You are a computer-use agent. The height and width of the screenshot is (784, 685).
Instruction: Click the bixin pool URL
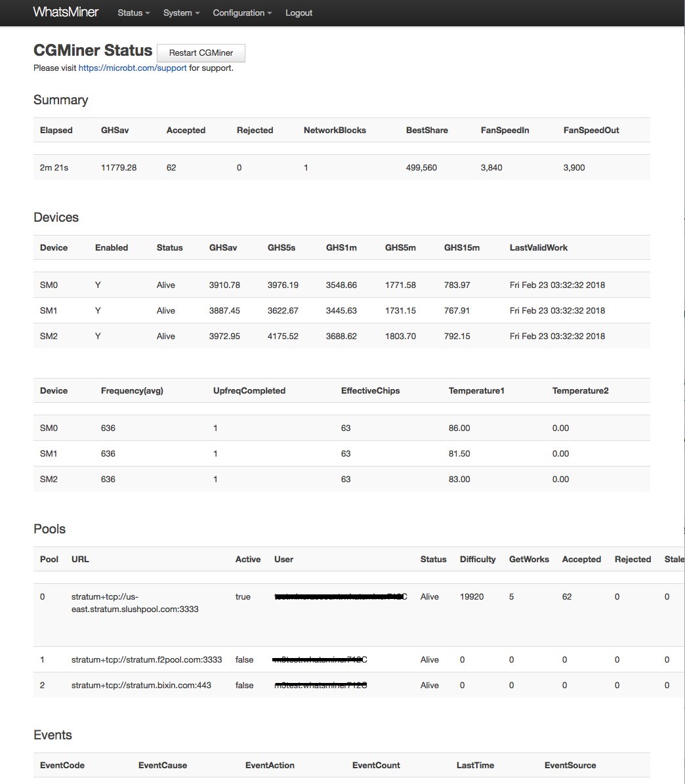click(142, 685)
